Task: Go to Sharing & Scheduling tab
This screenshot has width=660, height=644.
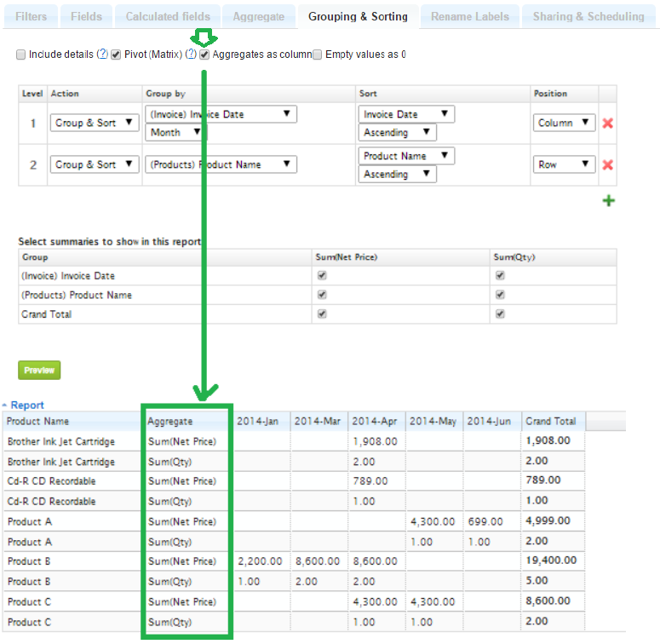Action: [x=588, y=16]
